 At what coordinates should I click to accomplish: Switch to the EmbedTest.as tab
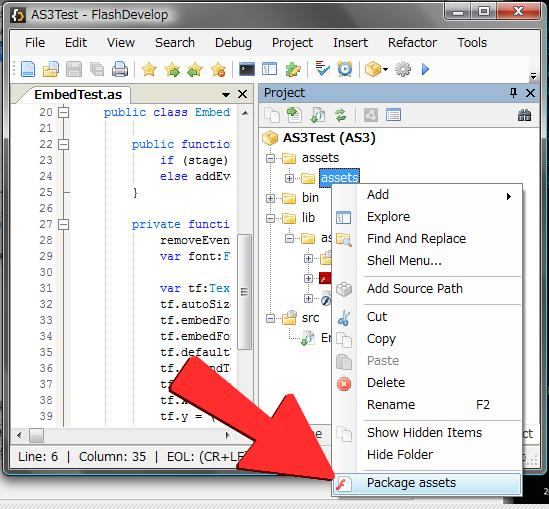(x=78, y=95)
